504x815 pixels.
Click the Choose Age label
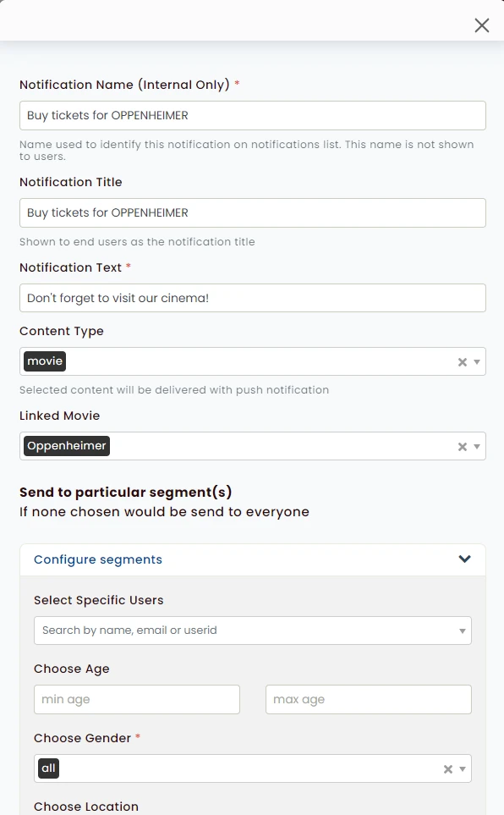coord(72,669)
